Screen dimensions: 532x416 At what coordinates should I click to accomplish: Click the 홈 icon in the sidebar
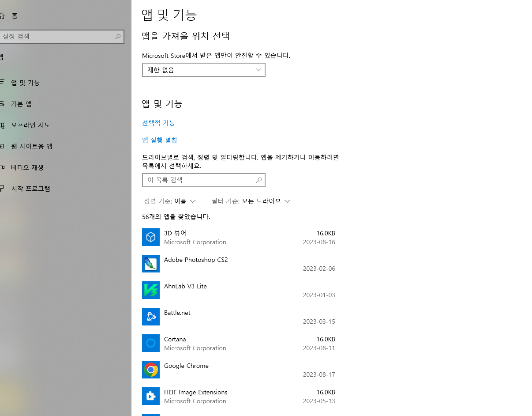point(2,15)
